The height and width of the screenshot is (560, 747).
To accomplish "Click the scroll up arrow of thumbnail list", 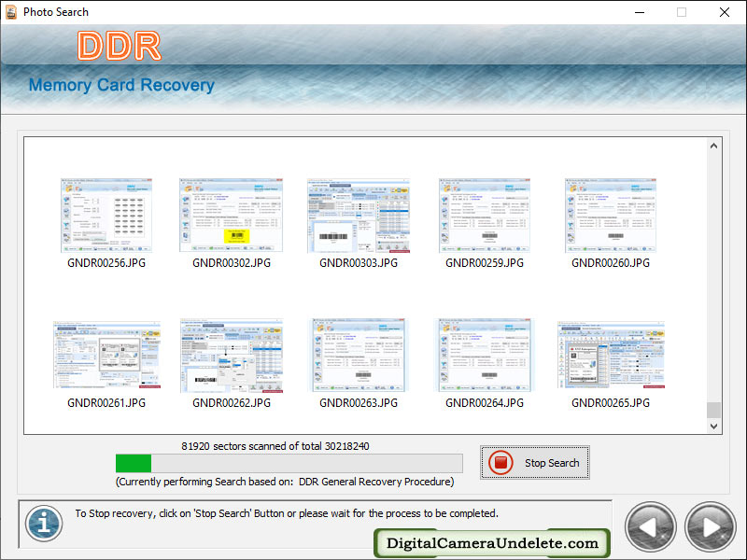I will 713,146.
